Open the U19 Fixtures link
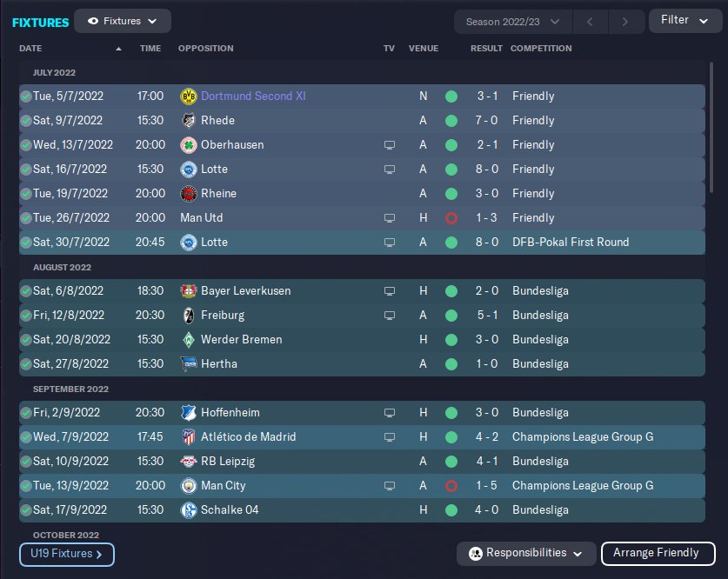The width and height of the screenshot is (728, 579). (66, 553)
